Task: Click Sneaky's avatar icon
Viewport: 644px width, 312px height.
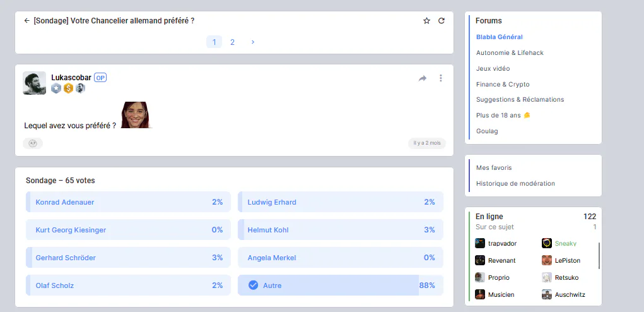Action: (x=547, y=243)
